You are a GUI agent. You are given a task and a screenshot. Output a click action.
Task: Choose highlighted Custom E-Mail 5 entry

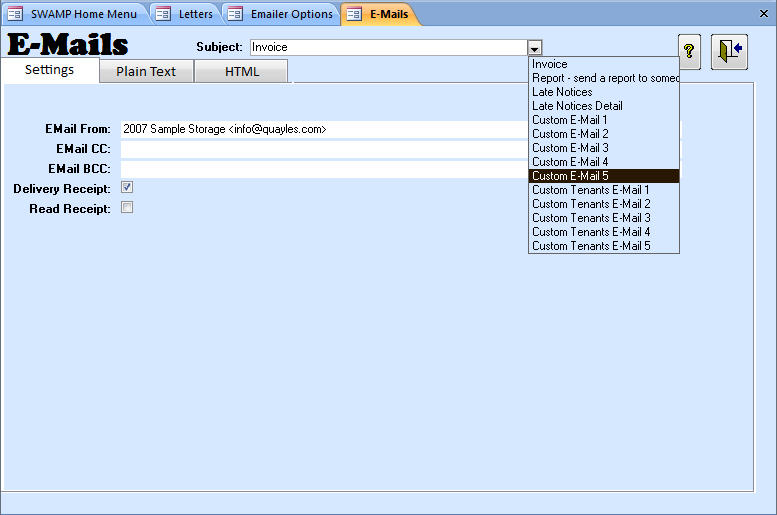tap(604, 176)
